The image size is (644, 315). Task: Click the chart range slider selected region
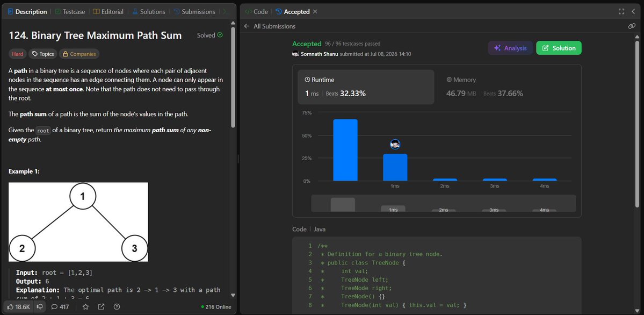[x=444, y=203]
